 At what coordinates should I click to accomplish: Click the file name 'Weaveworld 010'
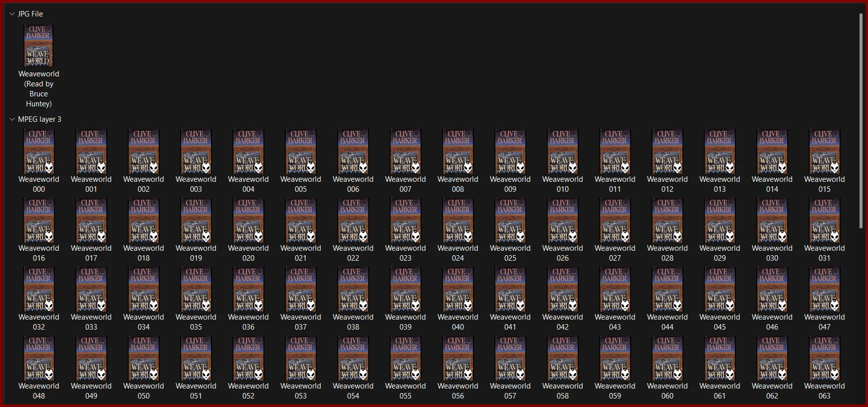click(563, 184)
